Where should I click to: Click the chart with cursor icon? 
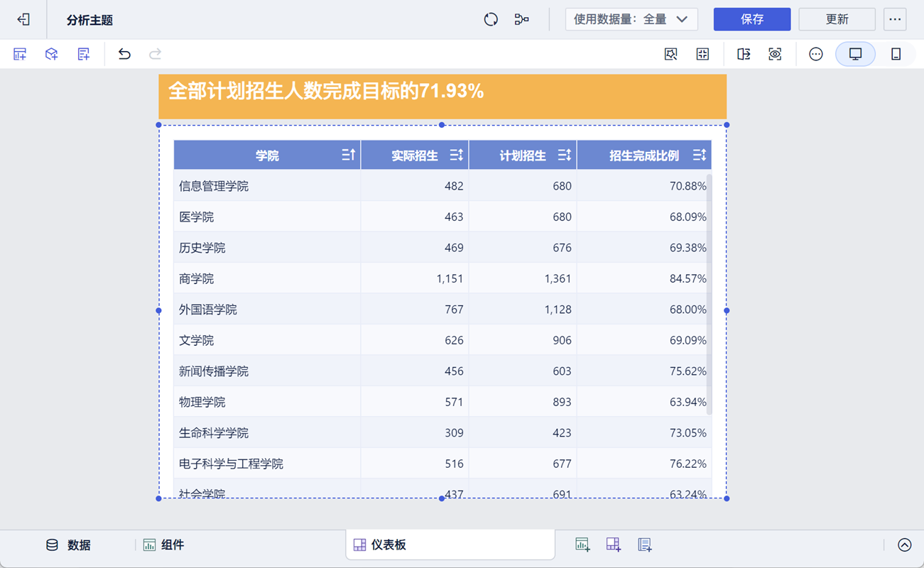(x=670, y=54)
